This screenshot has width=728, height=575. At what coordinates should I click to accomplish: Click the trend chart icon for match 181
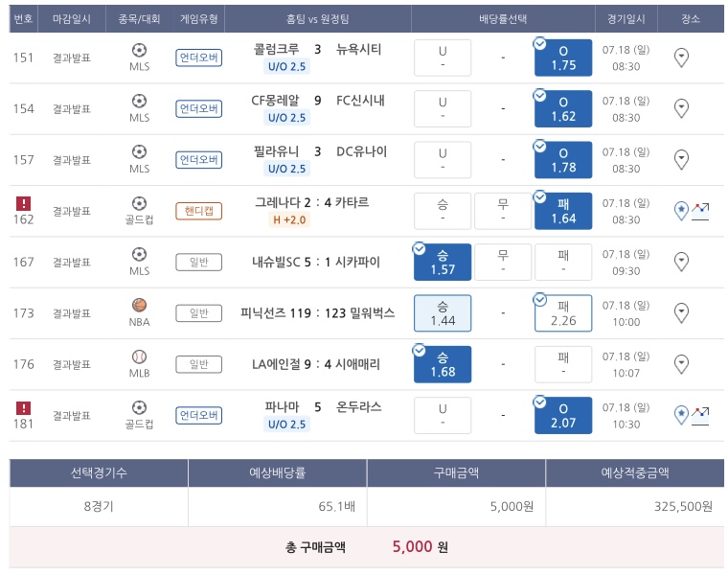pos(701,414)
